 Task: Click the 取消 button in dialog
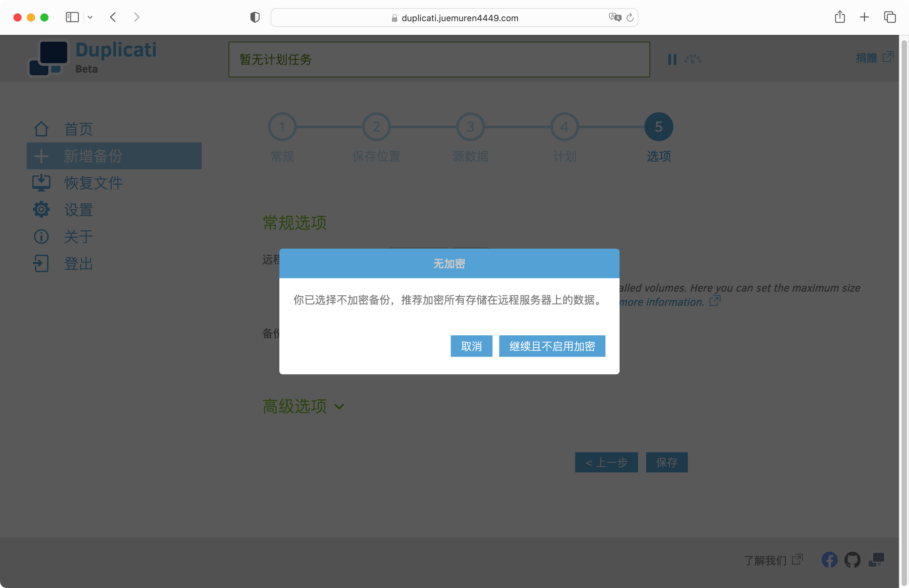[x=471, y=346]
